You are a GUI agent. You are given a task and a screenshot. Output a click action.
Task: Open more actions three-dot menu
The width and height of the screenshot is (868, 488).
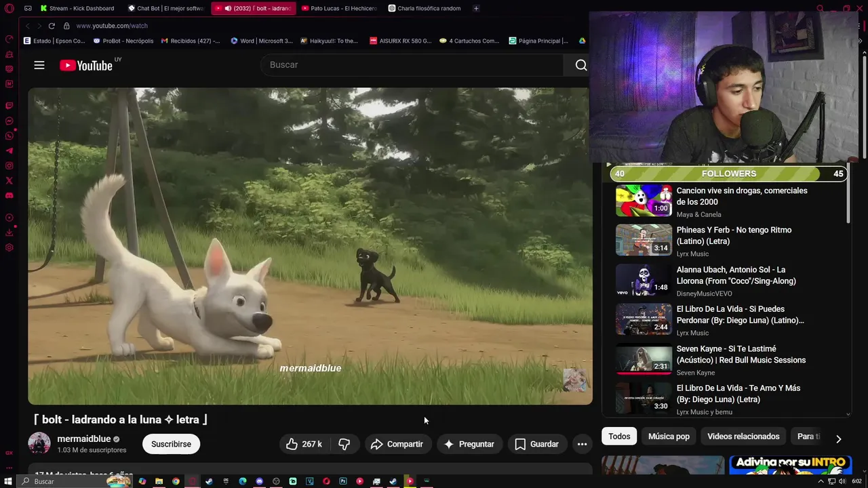(x=582, y=444)
